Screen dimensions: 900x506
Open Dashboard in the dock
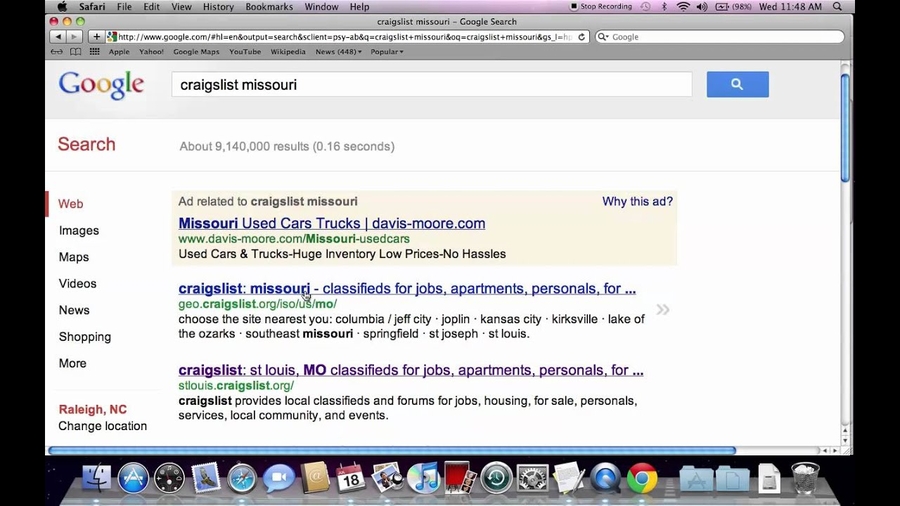coord(169,478)
